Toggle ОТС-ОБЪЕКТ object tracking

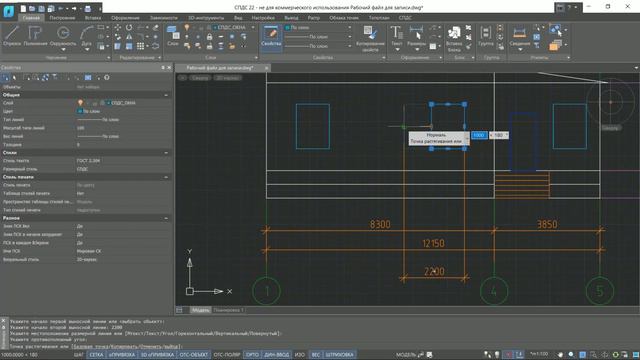(x=194, y=355)
